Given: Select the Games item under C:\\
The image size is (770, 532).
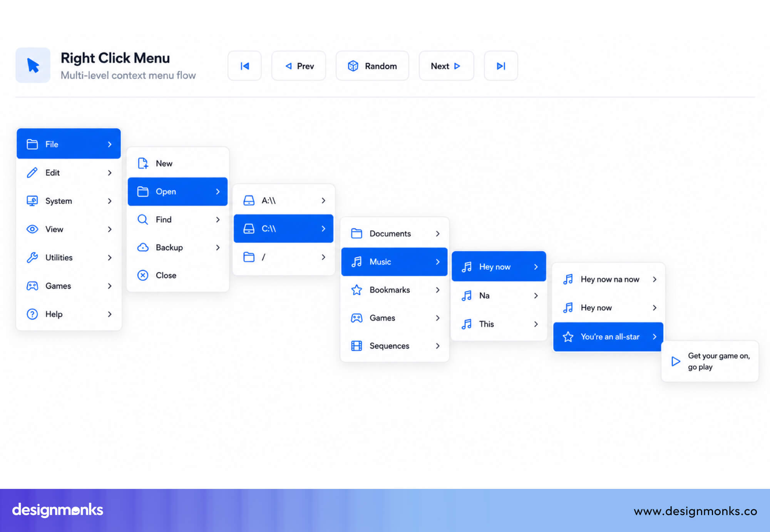Looking at the screenshot, I should (x=394, y=318).
